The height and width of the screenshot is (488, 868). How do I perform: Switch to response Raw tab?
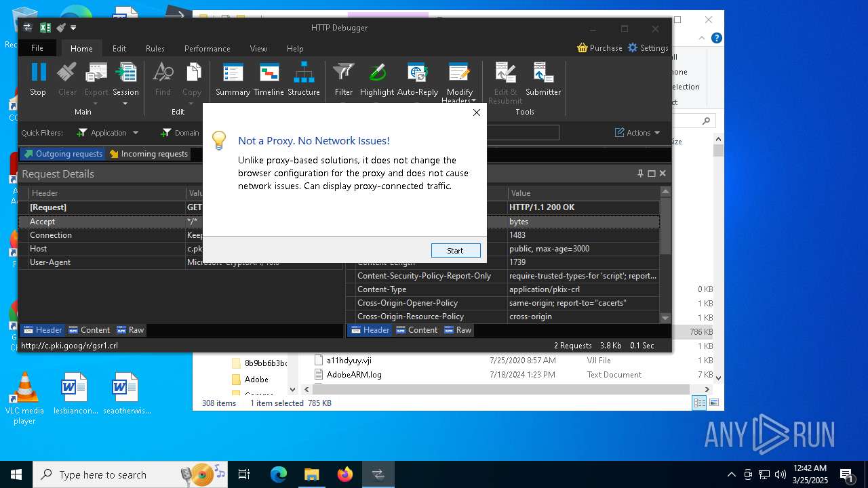pos(458,330)
